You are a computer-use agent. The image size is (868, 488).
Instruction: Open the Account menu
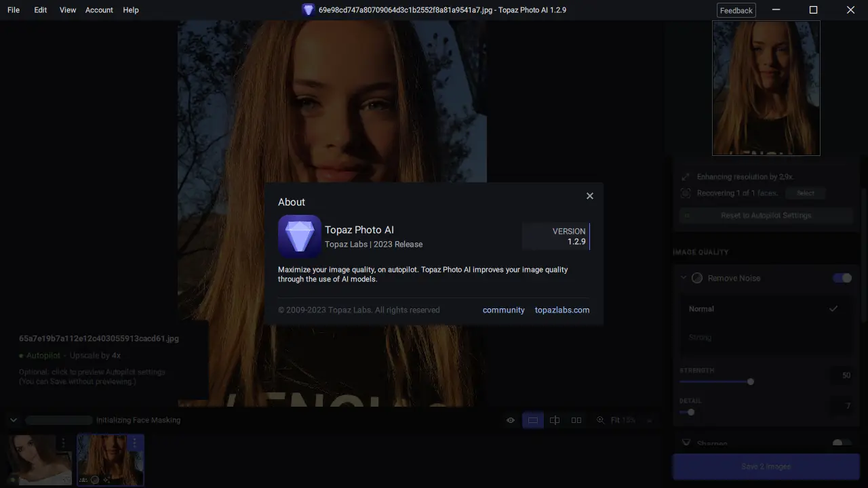pyautogui.click(x=99, y=10)
